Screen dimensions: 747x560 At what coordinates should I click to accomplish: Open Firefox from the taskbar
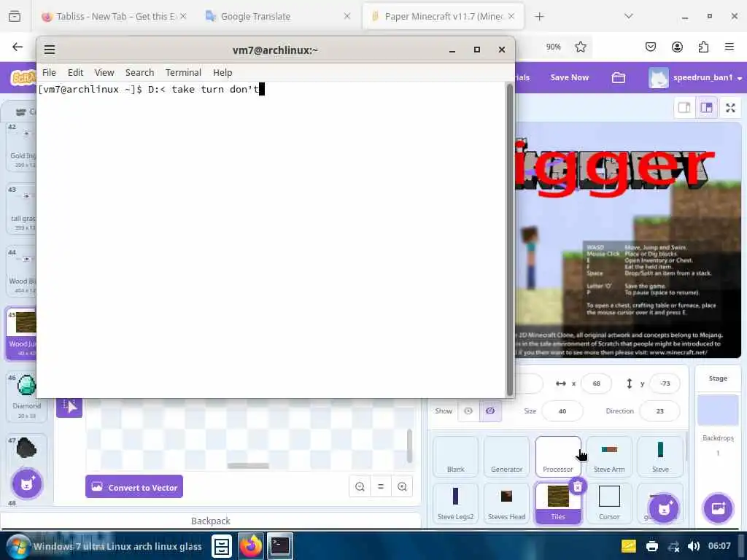click(251, 546)
